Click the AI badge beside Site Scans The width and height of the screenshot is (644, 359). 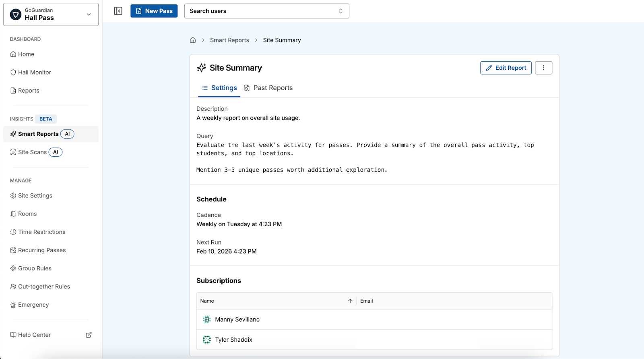56,152
